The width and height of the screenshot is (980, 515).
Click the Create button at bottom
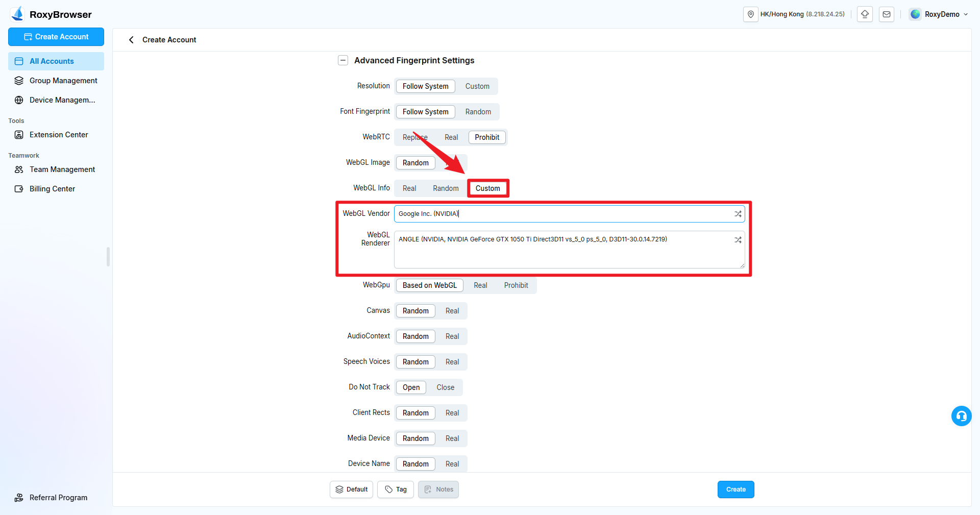pos(736,489)
